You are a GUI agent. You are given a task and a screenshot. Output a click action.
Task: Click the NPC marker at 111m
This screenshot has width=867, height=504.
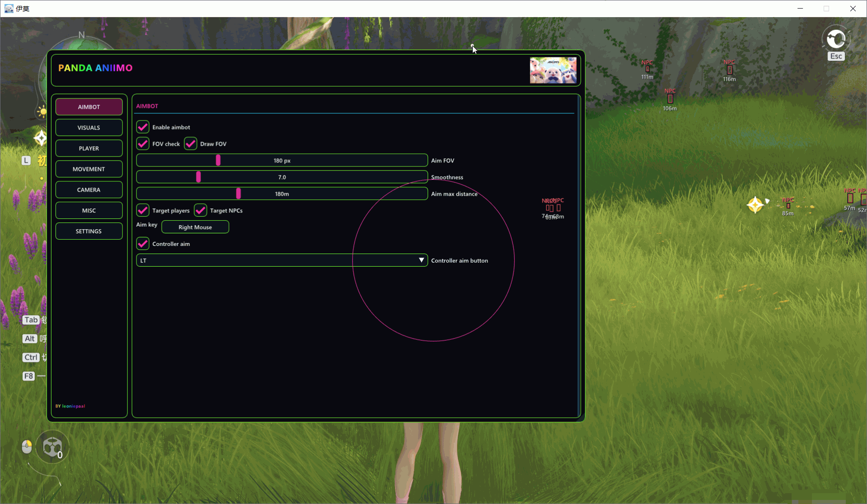tap(647, 69)
